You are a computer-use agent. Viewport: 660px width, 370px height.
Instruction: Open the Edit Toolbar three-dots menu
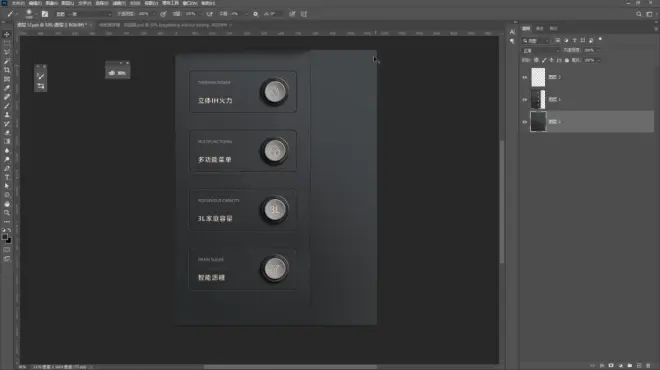pos(7,221)
